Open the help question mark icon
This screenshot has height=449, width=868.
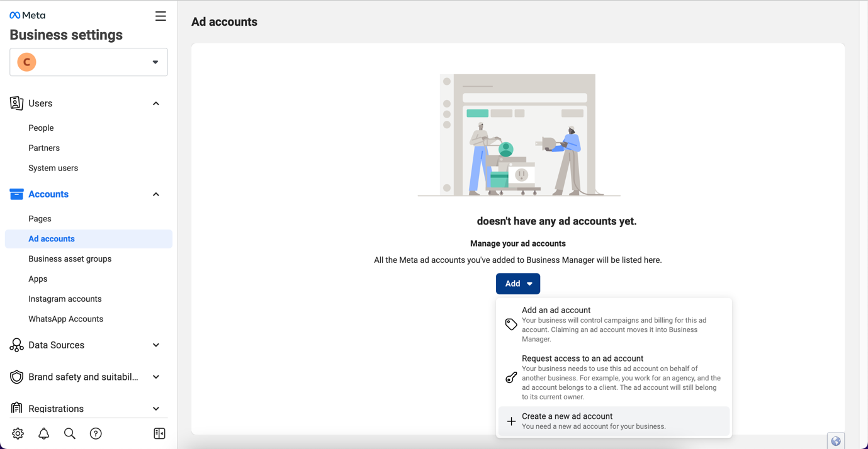pos(96,433)
